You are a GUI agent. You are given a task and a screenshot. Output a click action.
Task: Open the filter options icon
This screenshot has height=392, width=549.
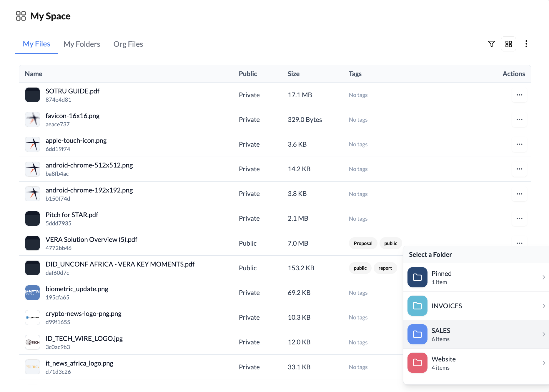(491, 43)
